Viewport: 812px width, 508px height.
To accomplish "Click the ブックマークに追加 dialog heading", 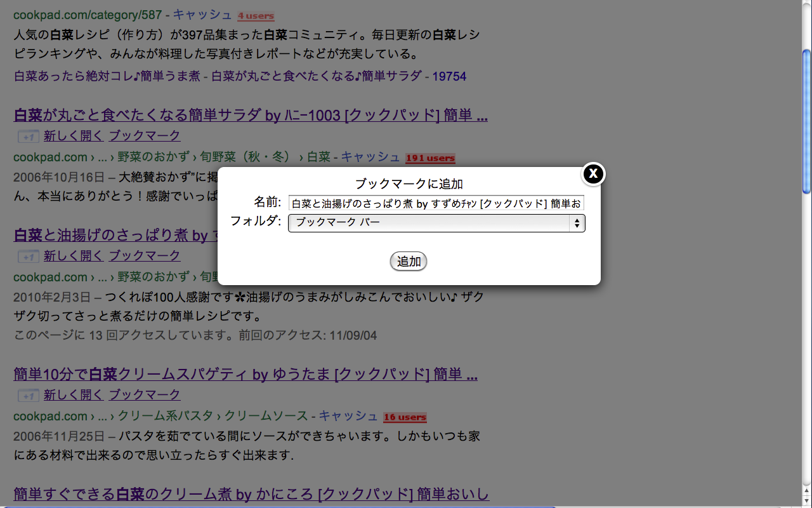I will 409,184.
